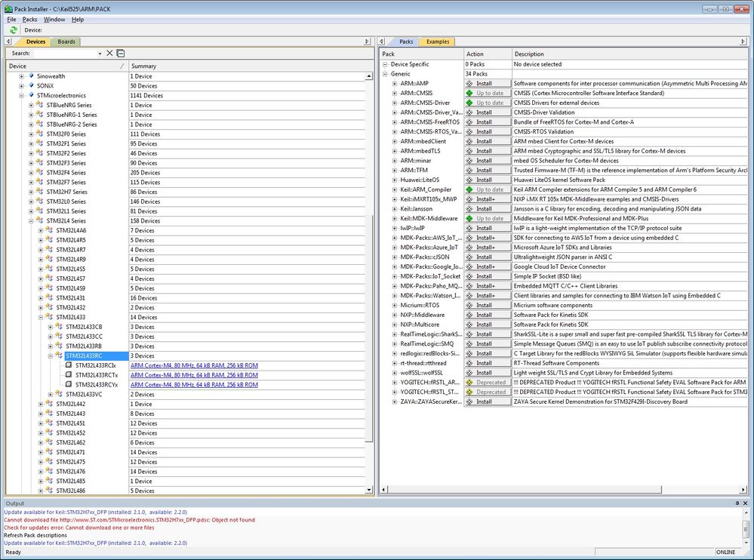This screenshot has width=754, height=560.
Task: Install the ZAYA::ZAYASecureKer pack
Action: [x=488, y=402]
